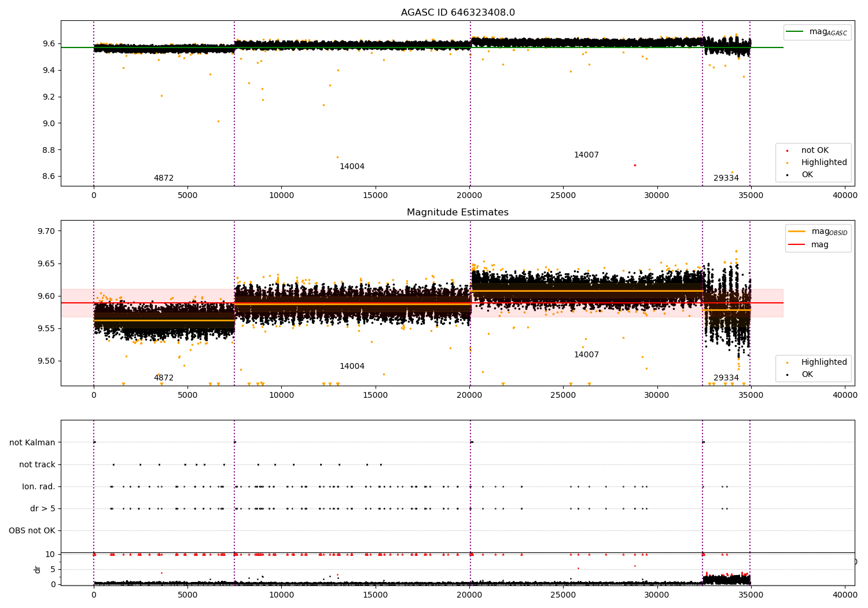The height and width of the screenshot is (608, 868).
Task: Click the "dr" axis label of bottom plot
Action: point(38,569)
